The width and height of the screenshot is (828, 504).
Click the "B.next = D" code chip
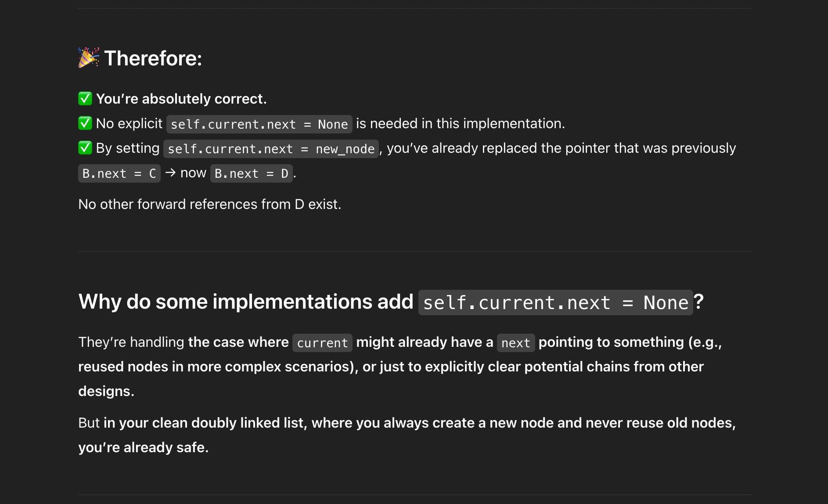[x=251, y=173]
